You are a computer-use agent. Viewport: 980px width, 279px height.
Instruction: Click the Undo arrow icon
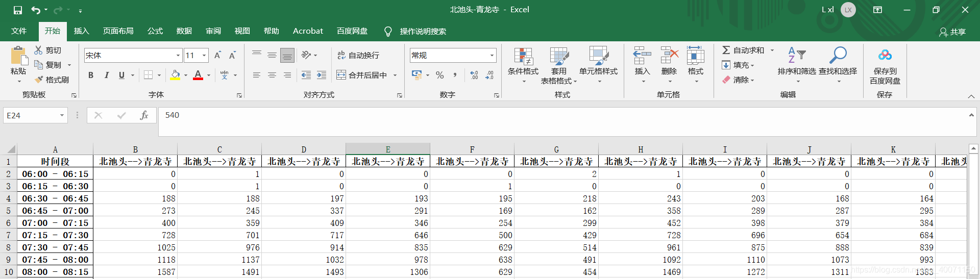35,10
